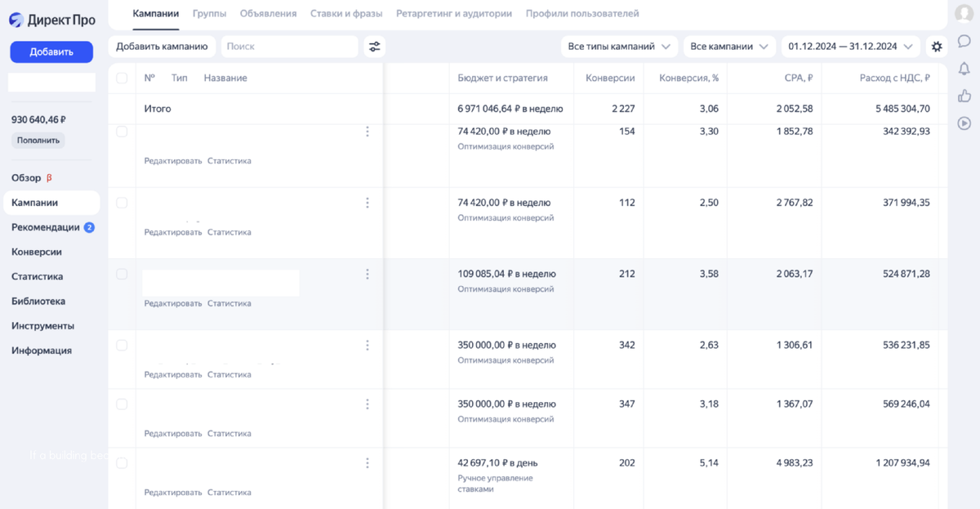Expand the date range 01.12.2024 — 31.12.2024 picker
The image size is (980, 509).
850,47
